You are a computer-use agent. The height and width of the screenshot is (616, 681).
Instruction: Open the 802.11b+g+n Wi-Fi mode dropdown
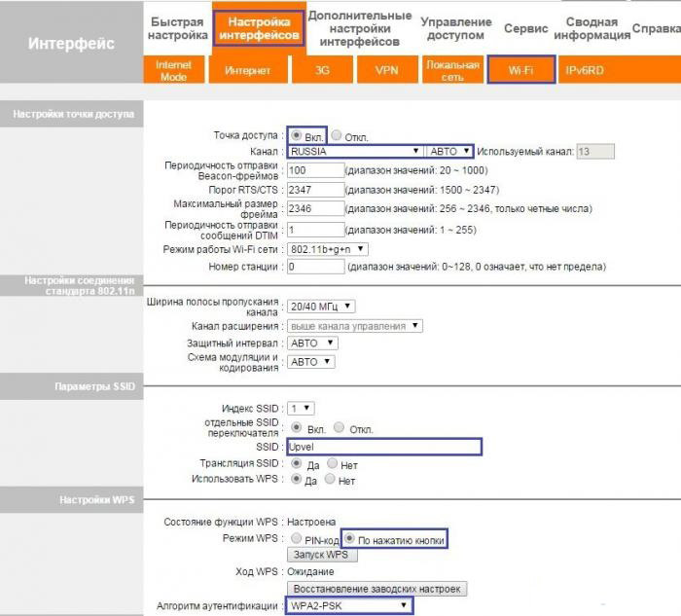click(328, 249)
